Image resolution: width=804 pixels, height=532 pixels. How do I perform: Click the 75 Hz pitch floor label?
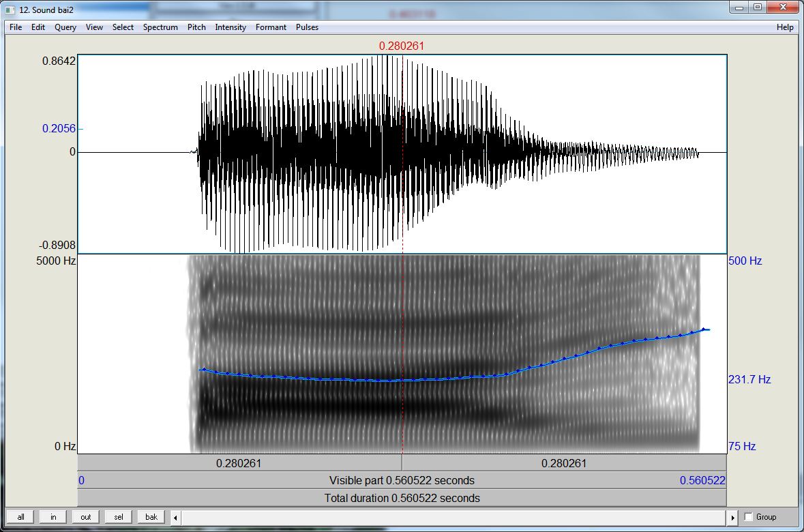(742, 446)
